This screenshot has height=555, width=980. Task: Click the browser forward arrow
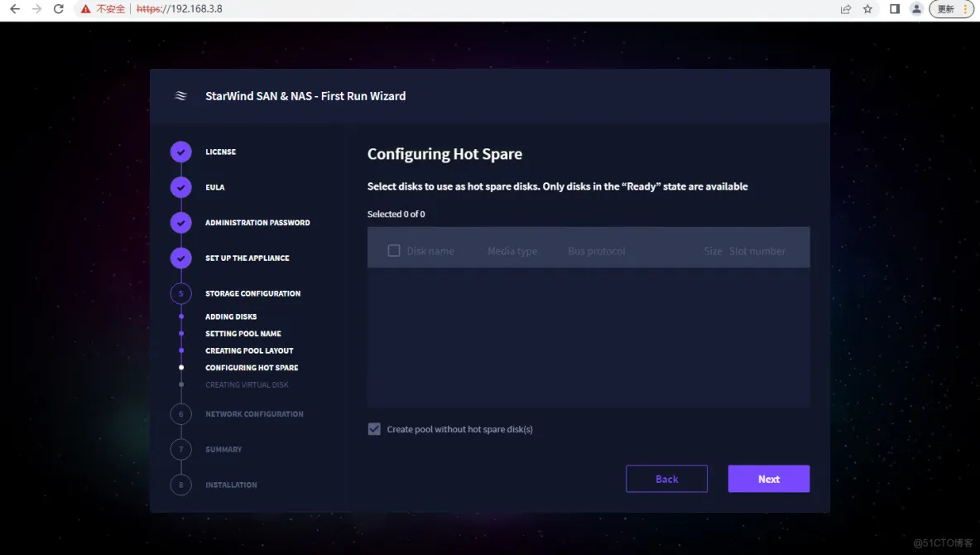37,9
